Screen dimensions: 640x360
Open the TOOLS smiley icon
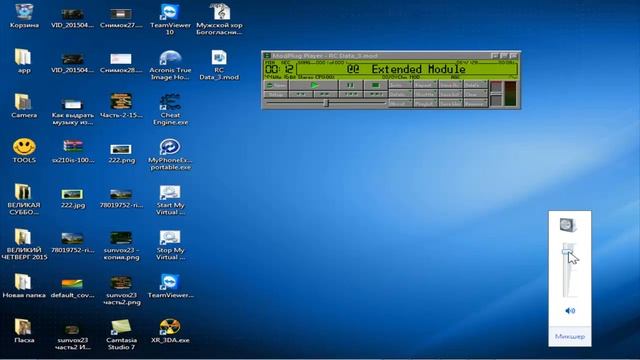[x=24, y=151]
